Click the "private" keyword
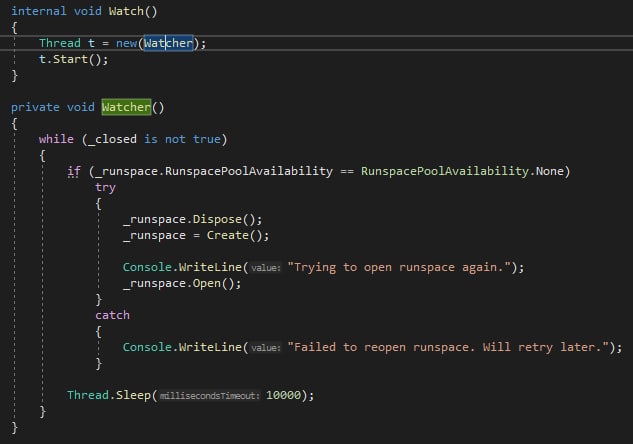The width and height of the screenshot is (633, 444). click(x=35, y=107)
